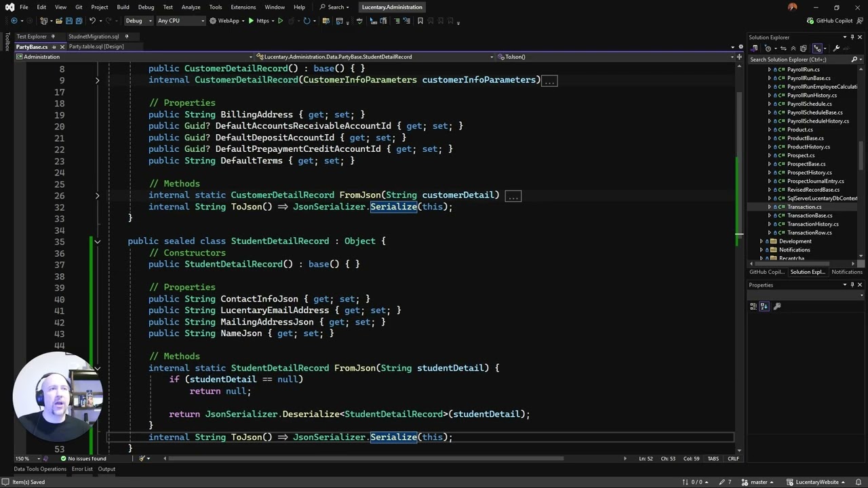Start debugging with green https play button
The width and height of the screenshot is (868, 488).
click(x=260, y=21)
